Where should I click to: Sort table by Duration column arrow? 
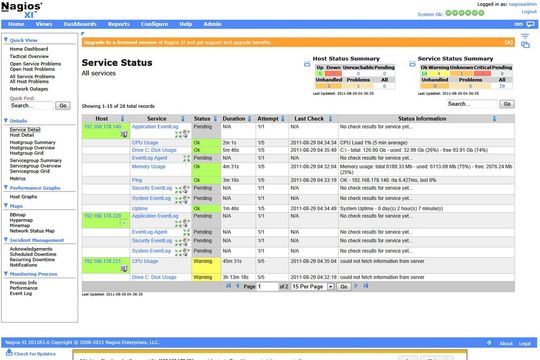tap(250, 119)
